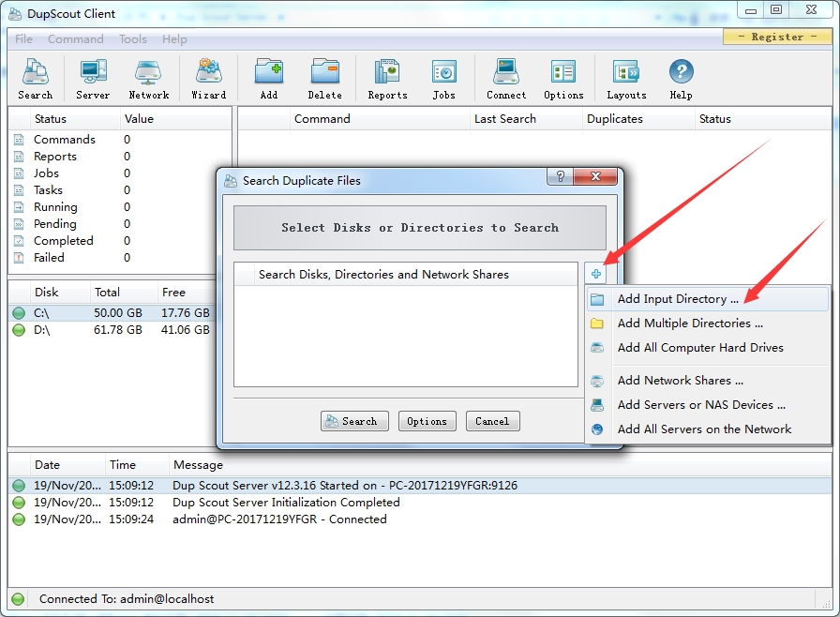Open the plus add-directory dropdown button
Screen dimensions: 840x617
point(595,274)
